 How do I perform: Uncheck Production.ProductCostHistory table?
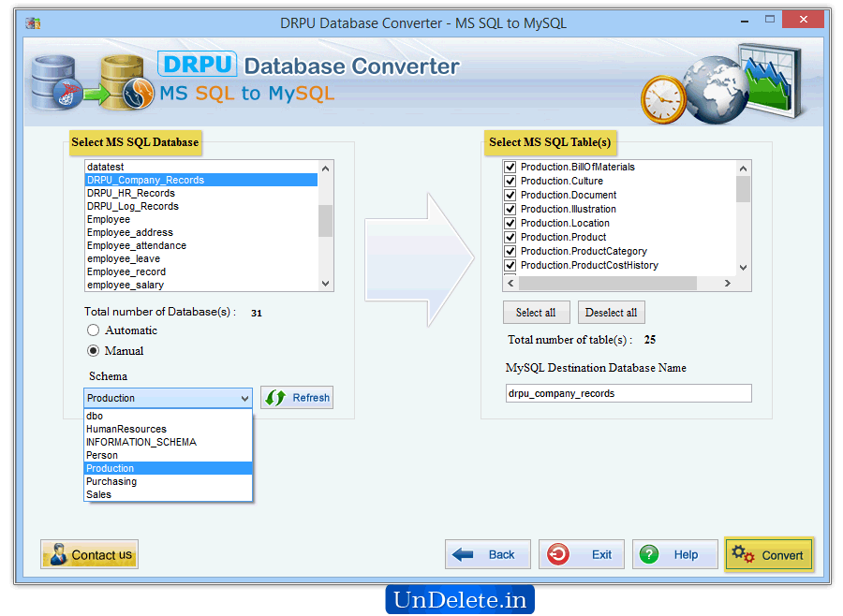click(510, 265)
